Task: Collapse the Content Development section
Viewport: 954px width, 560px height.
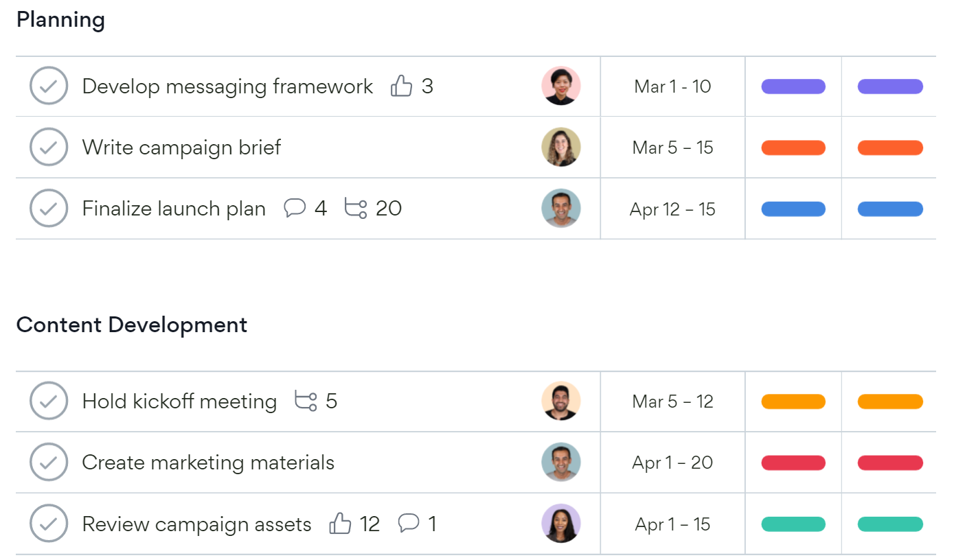Action: (131, 325)
